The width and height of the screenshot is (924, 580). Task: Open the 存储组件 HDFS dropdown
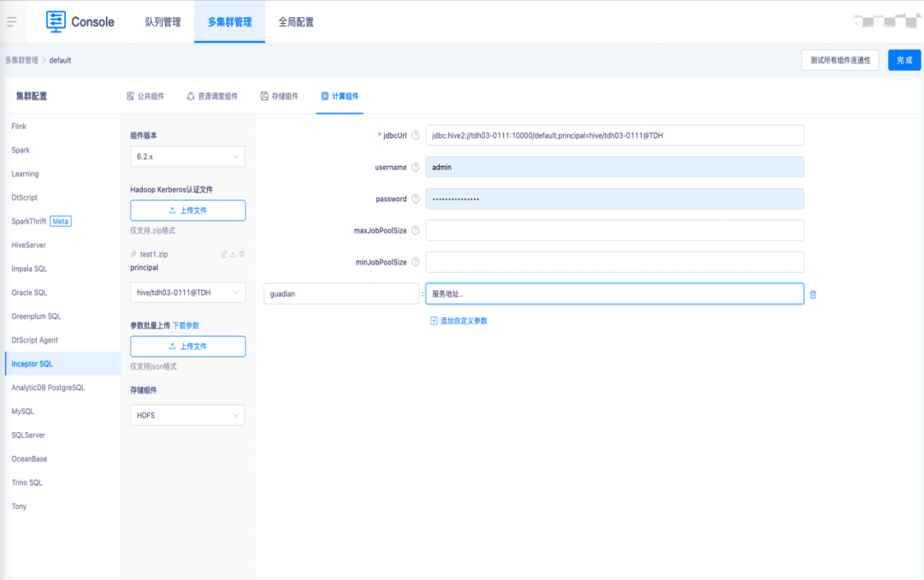click(x=187, y=415)
